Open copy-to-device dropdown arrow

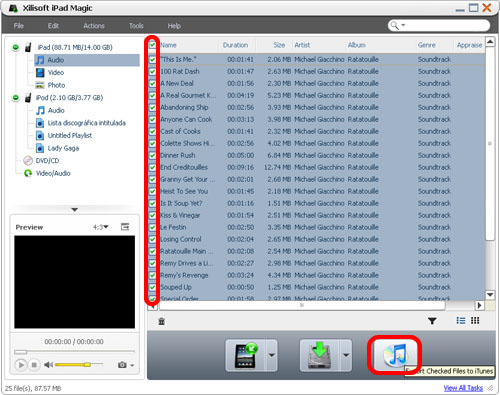pyautogui.click(x=272, y=355)
